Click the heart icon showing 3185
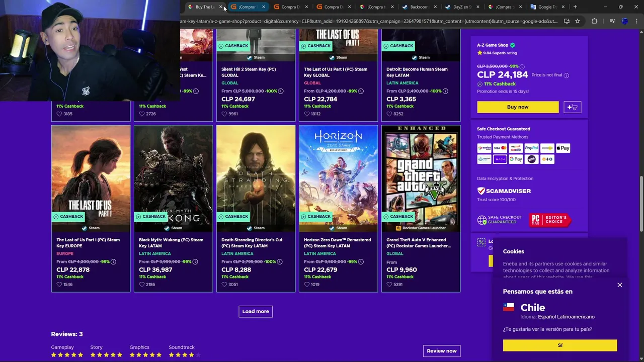 (59, 114)
